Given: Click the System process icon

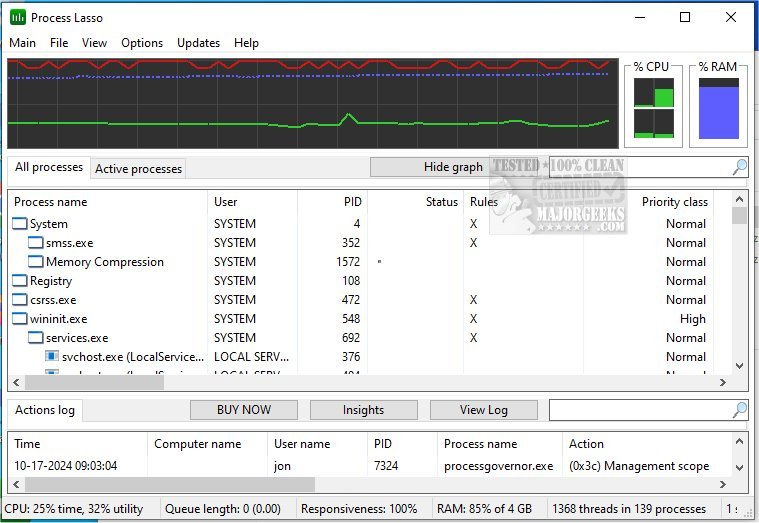Looking at the screenshot, I should [x=20, y=224].
